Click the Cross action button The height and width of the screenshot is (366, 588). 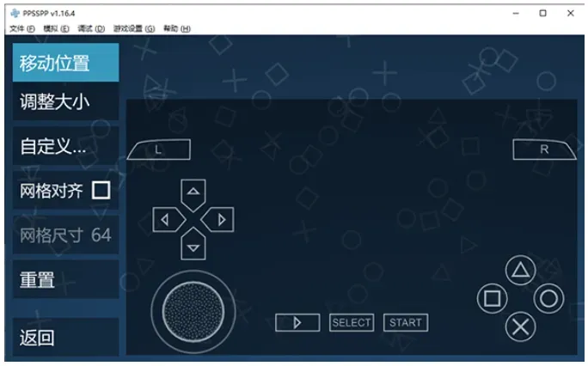point(520,326)
